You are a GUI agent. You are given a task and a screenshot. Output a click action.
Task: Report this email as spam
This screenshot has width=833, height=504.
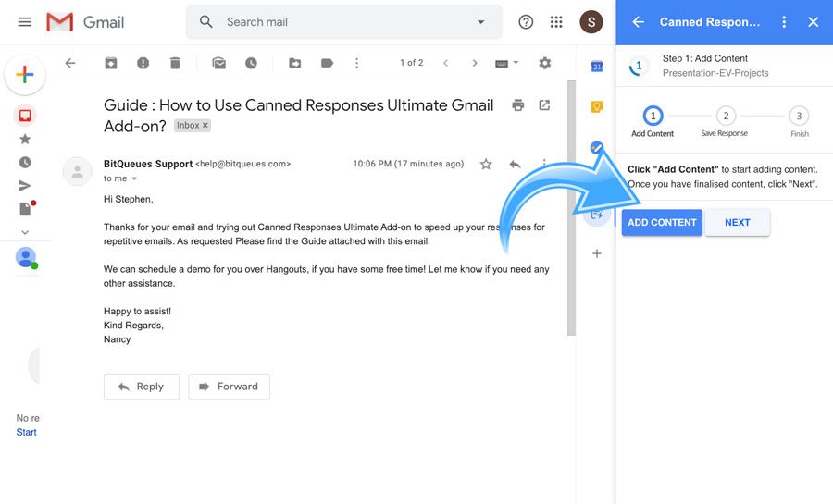click(143, 63)
